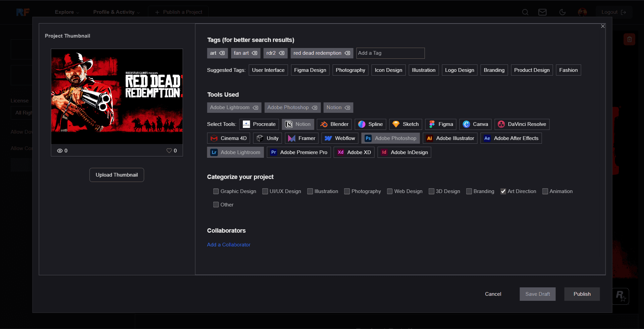This screenshot has width=644, height=329.
Task: Select Framer tool
Action: click(x=302, y=138)
